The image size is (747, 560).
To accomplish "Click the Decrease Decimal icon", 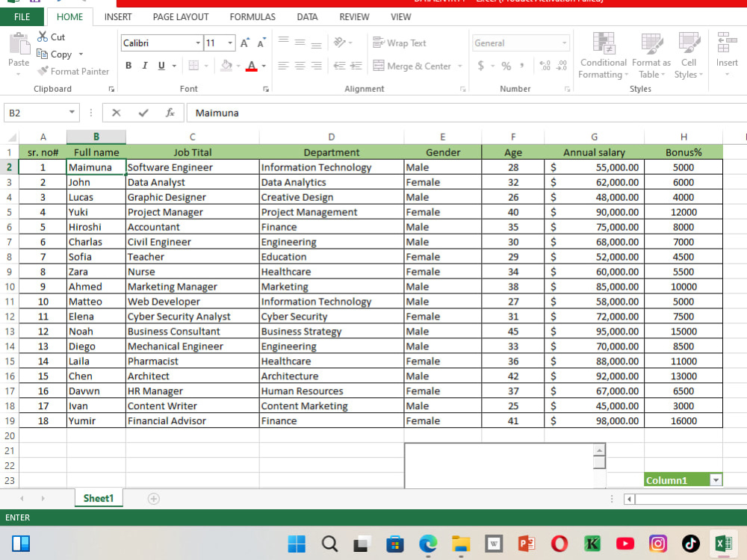I will pyautogui.click(x=562, y=65).
